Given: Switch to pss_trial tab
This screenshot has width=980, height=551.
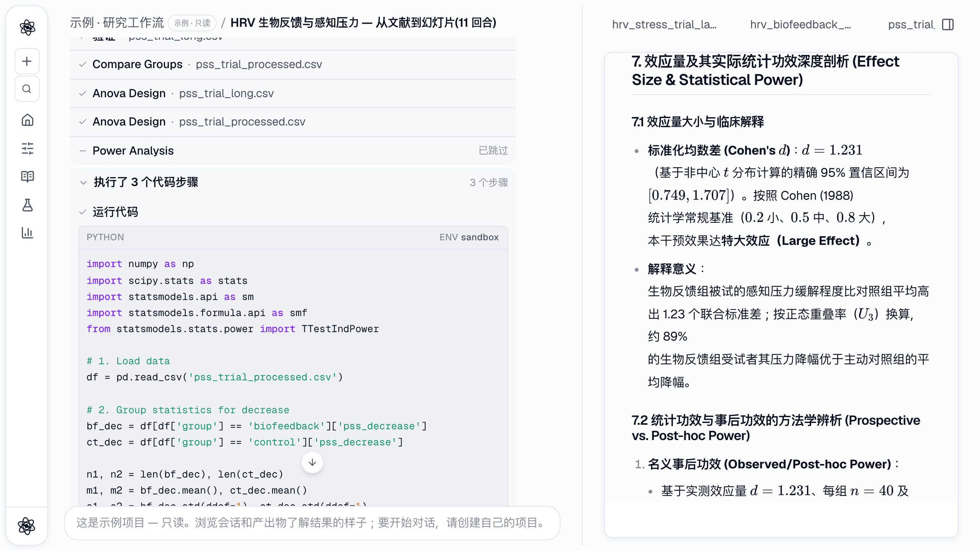Looking at the screenshot, I should pos(911,24).
